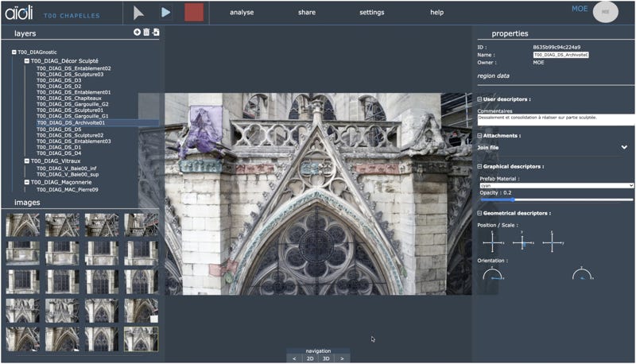This screenshot has height=364, width=636.
Task: Delete layer using the trash icon
Action: 146,33
